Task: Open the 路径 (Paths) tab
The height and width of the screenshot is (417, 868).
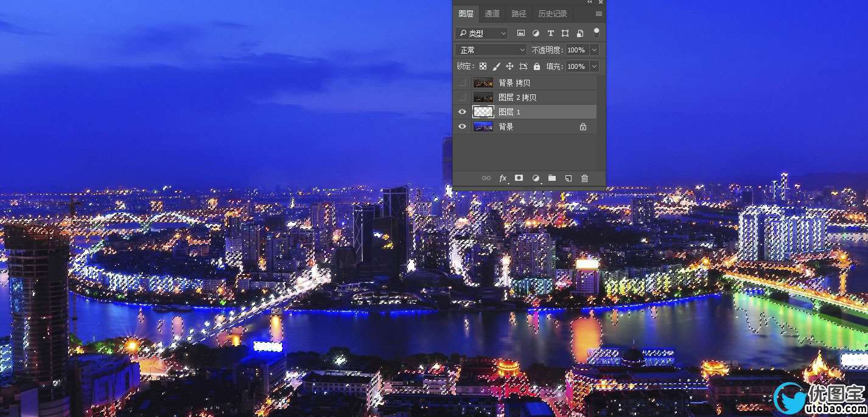Action: coord(519,13)
